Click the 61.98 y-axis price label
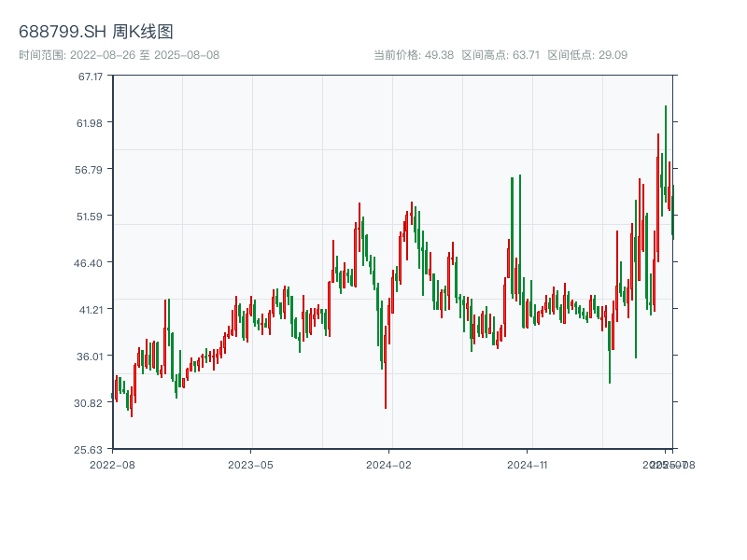 coord(91,123)
